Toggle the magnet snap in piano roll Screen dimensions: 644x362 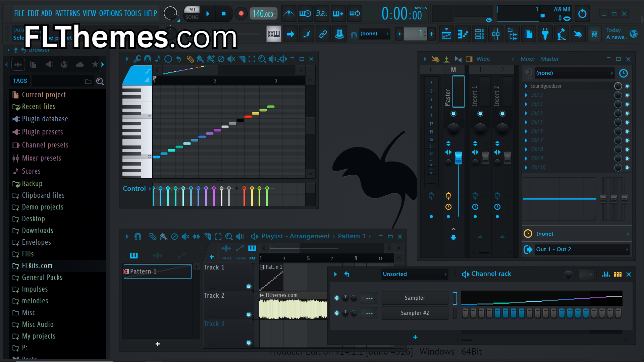click(x=148, y=59)
